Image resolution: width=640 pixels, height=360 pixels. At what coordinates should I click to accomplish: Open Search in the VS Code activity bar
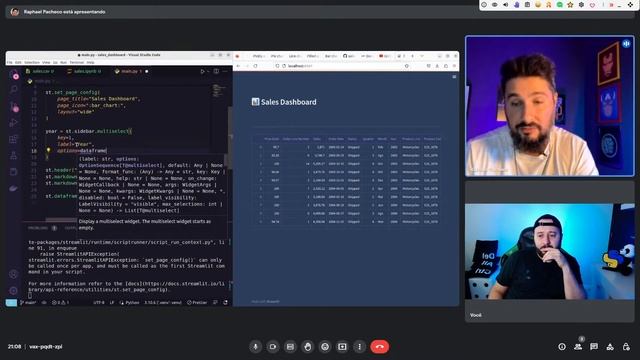pos(13,89)
